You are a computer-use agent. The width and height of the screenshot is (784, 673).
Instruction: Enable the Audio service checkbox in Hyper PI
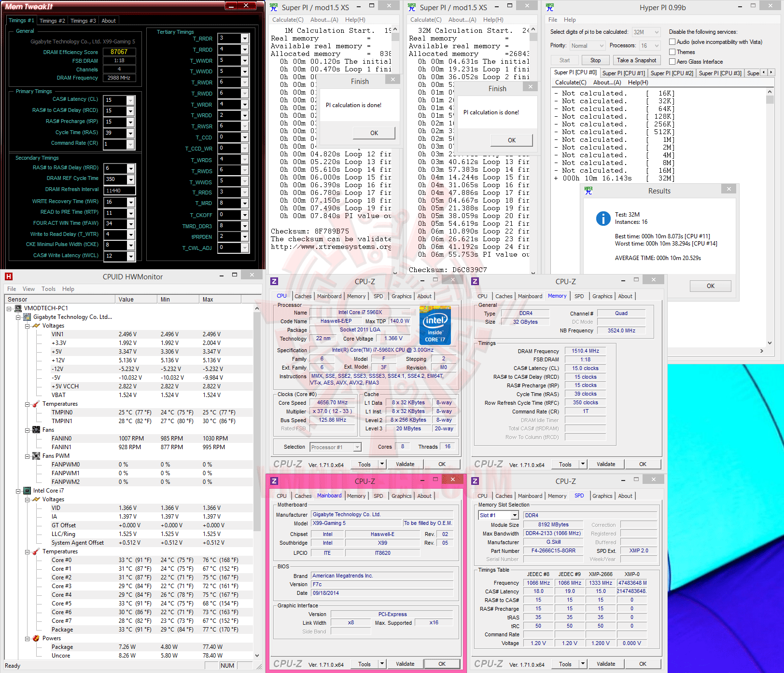click(x=672, y=42)
